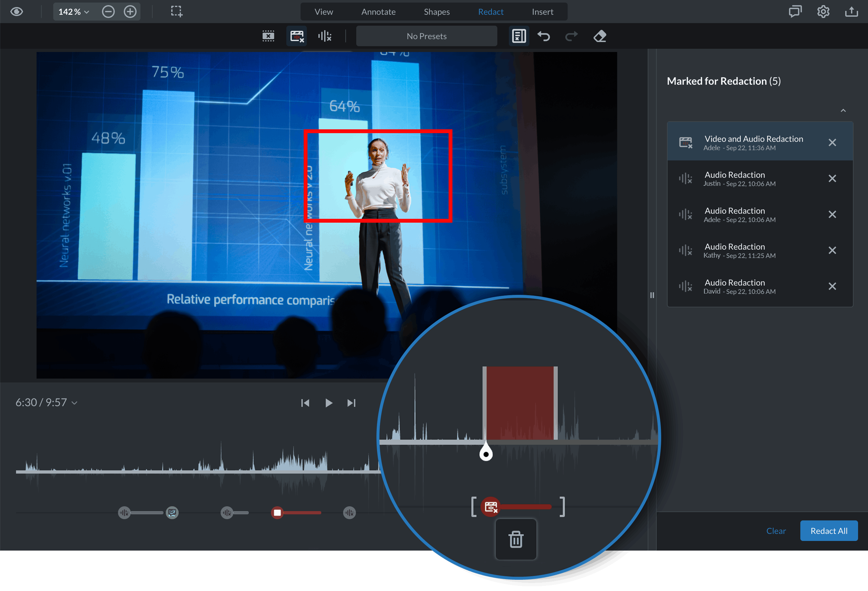Remove Adele's Audio Redaction at 10:06 AM

click(832, 215)
